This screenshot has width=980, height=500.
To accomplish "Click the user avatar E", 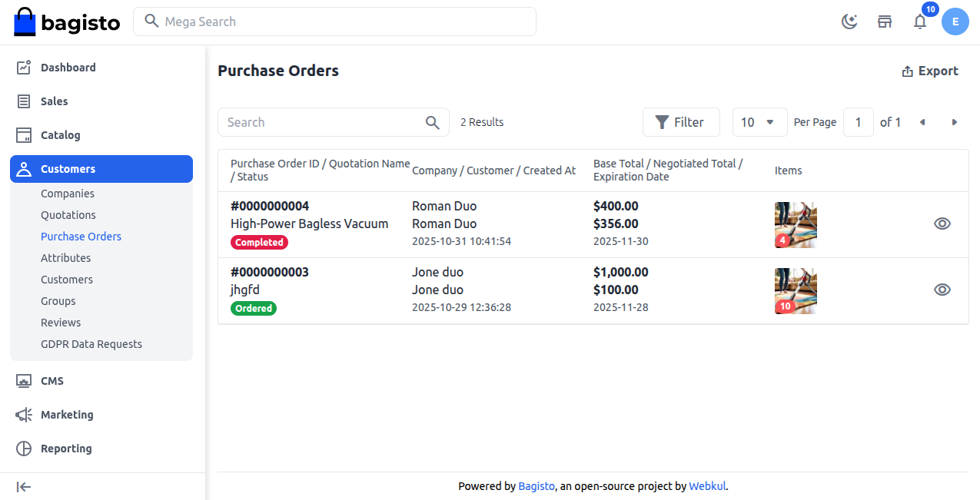I will (x=955, y=22).
